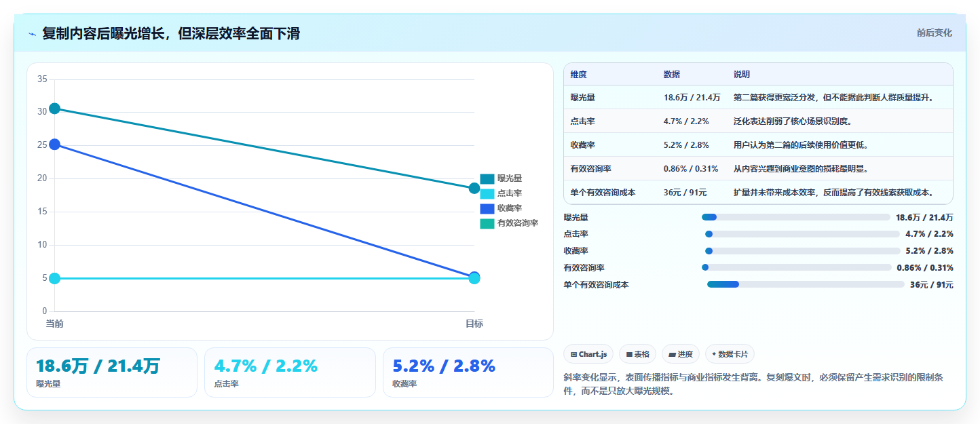Toggle the 有效咨询率 legend swatch in the chart

pos(487,223)
